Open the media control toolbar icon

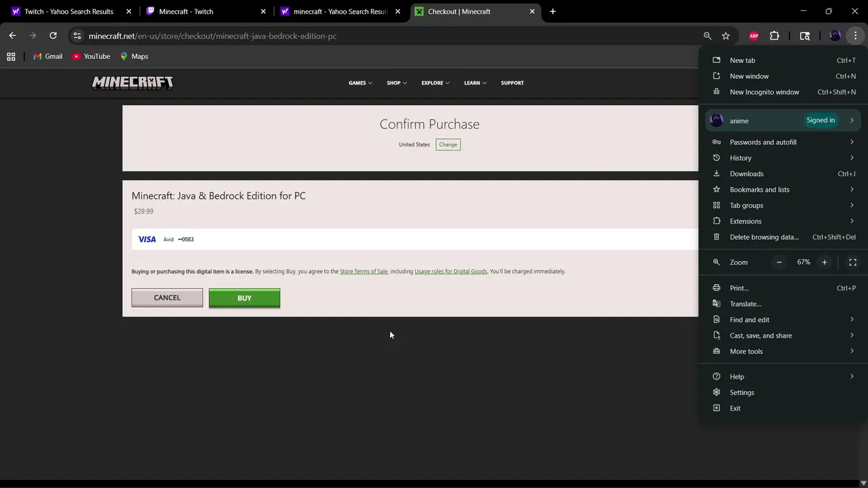[805, 36]
